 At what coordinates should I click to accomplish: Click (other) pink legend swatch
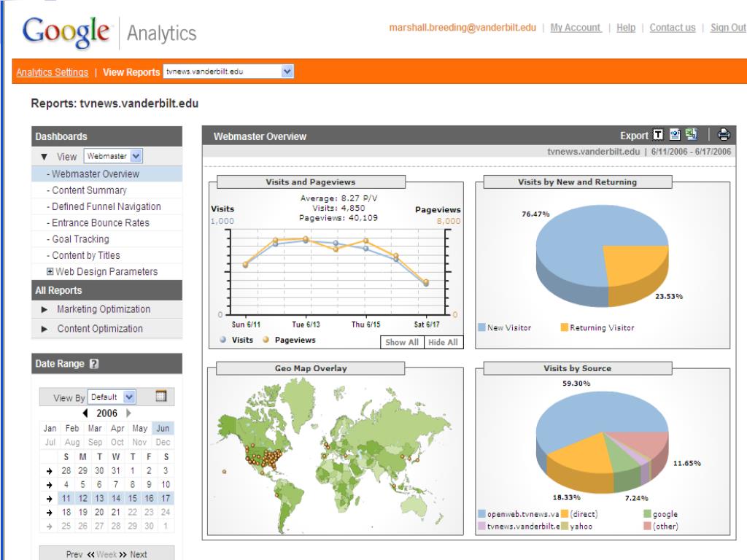647,526
